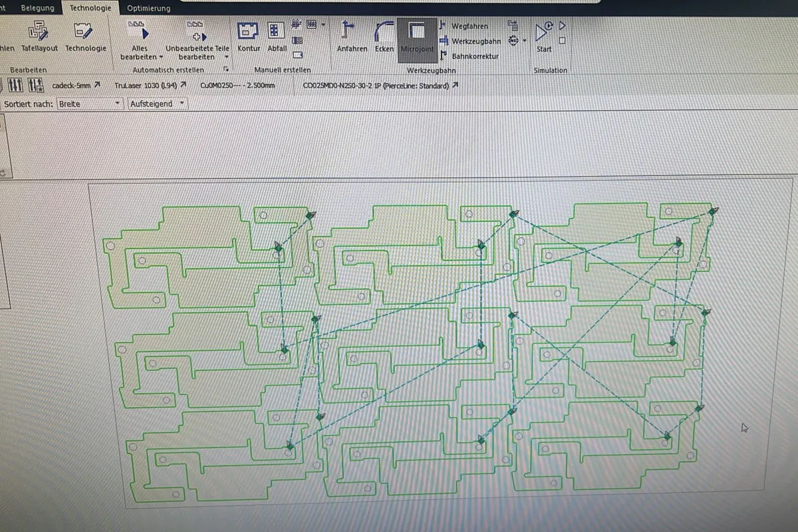Screen dimensions: 798x532
Task: Click the small icon above the NC globe
Action: [513, 25]
